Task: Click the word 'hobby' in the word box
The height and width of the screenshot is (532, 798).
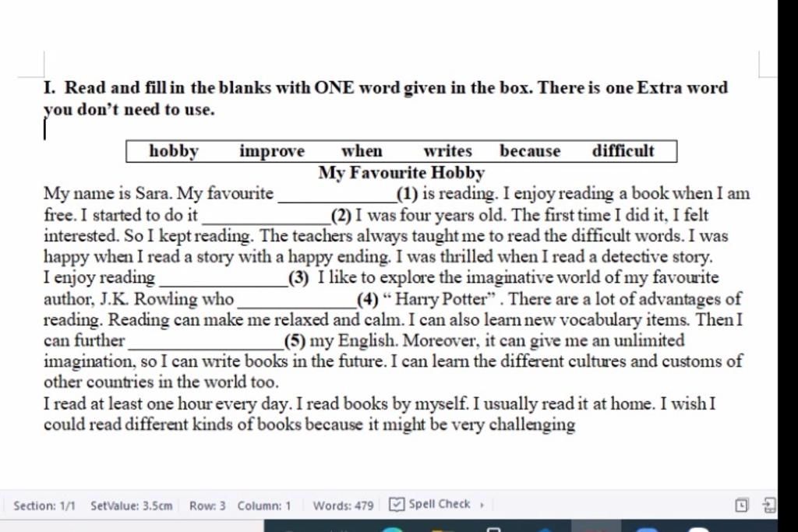Action: 174,151
